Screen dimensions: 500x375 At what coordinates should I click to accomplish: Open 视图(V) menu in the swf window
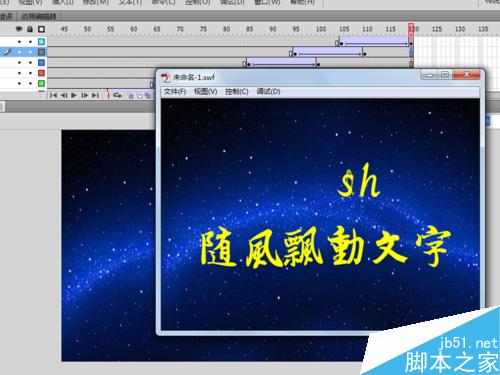click(206, 91)
